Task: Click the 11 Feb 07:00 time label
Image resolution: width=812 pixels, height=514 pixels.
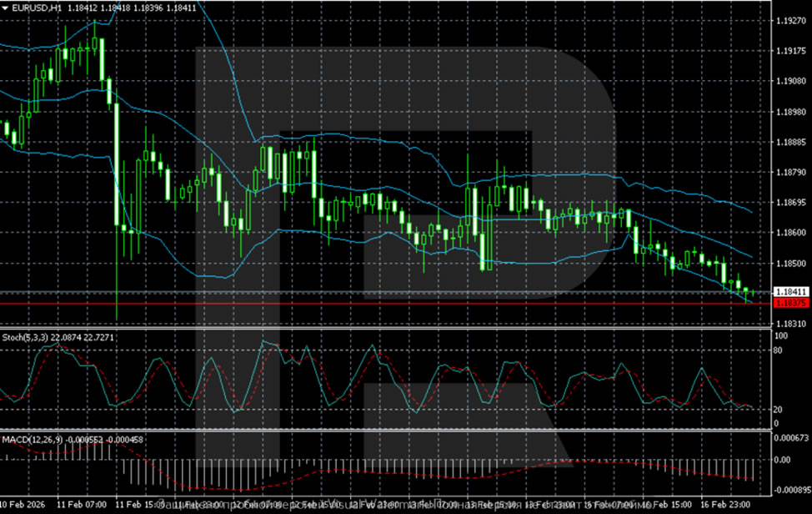Action: [83, 505]
